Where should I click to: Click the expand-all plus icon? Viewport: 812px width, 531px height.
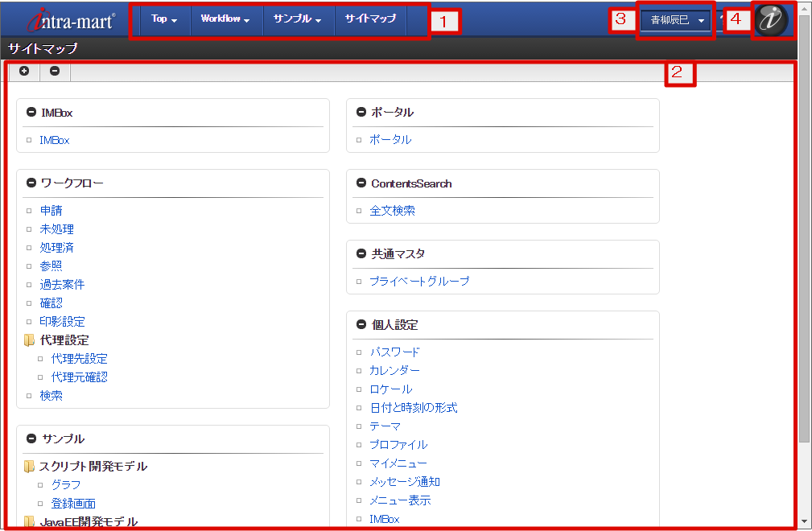click(x=24, y=71)
